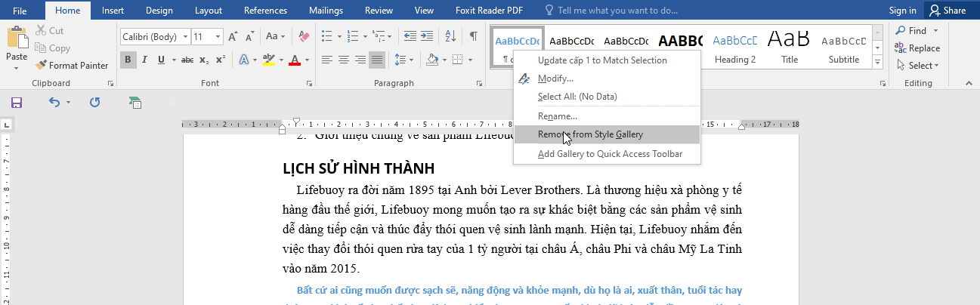Expand the numbering list dropdown

click(365, 36)
